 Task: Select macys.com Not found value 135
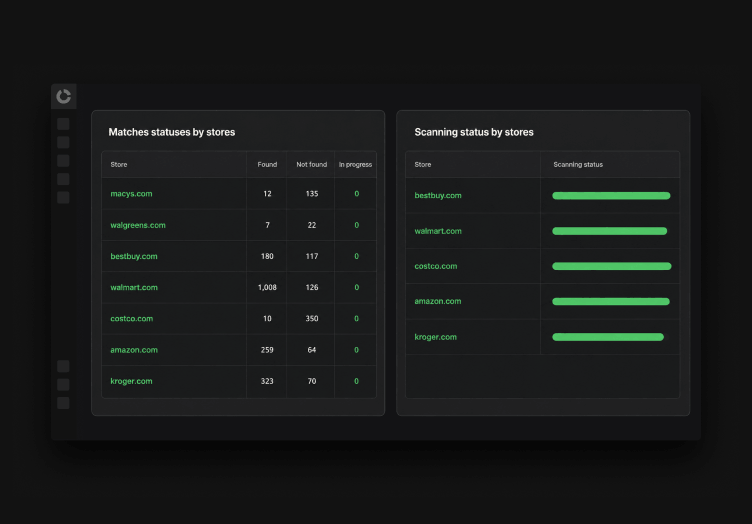312,194
